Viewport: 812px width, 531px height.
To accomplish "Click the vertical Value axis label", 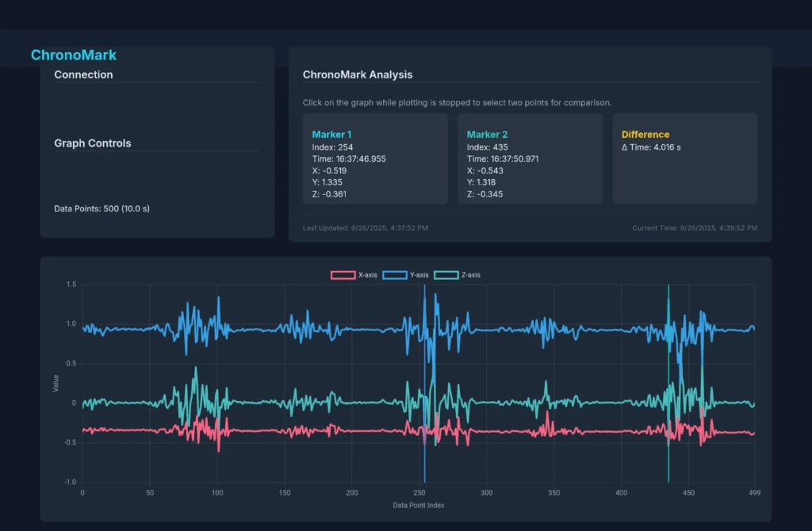I will (56, 384).
